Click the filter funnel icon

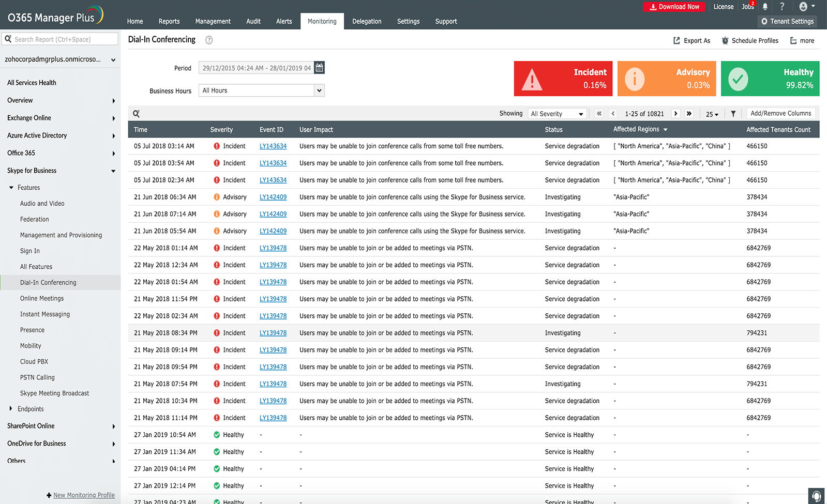coord(733,114)
